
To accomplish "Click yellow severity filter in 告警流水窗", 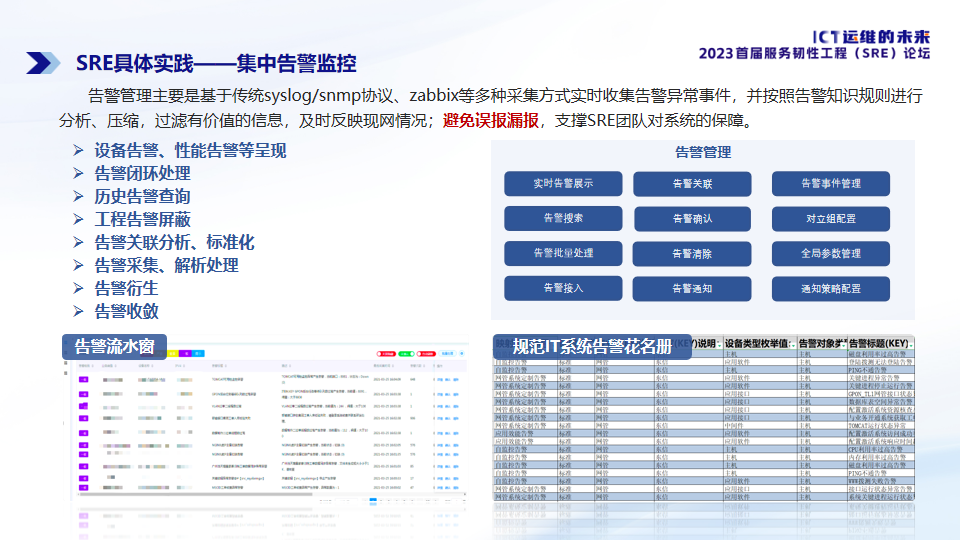I will tap(173, 353).
